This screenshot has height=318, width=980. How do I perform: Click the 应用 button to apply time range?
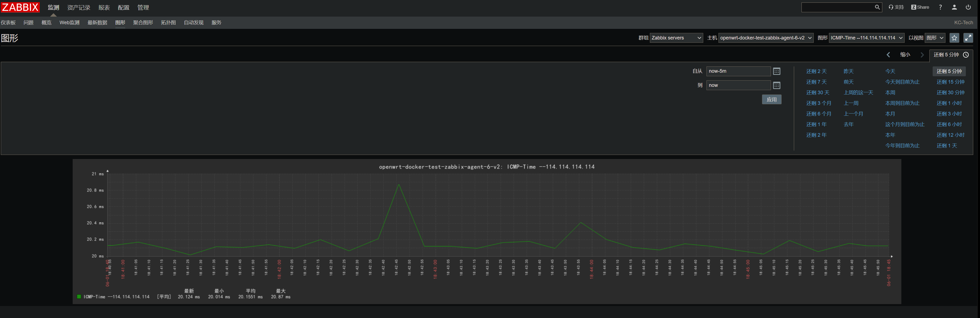772,99
